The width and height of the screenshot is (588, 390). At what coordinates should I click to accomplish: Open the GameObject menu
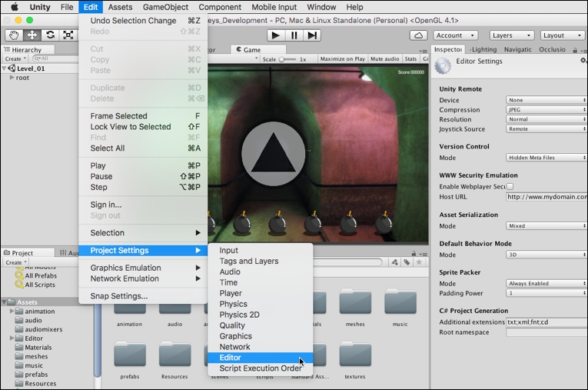coord(165,7)
